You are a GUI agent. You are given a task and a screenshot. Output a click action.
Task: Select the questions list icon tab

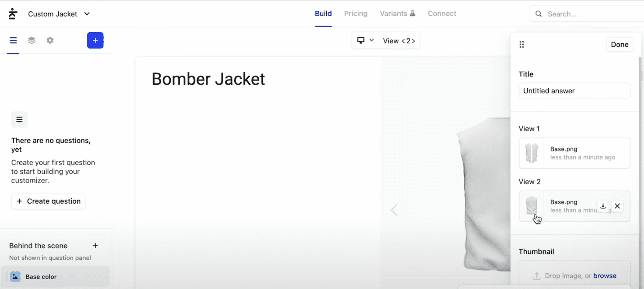point(13,40)
